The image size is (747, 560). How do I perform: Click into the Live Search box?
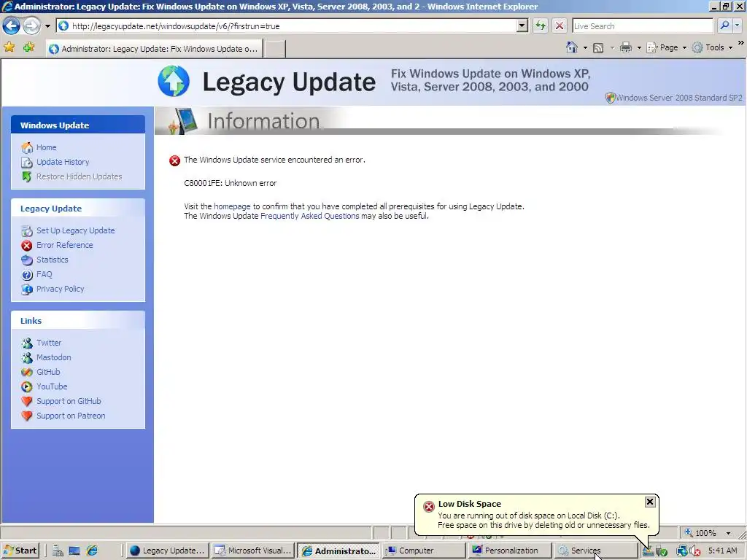point(642,26)
